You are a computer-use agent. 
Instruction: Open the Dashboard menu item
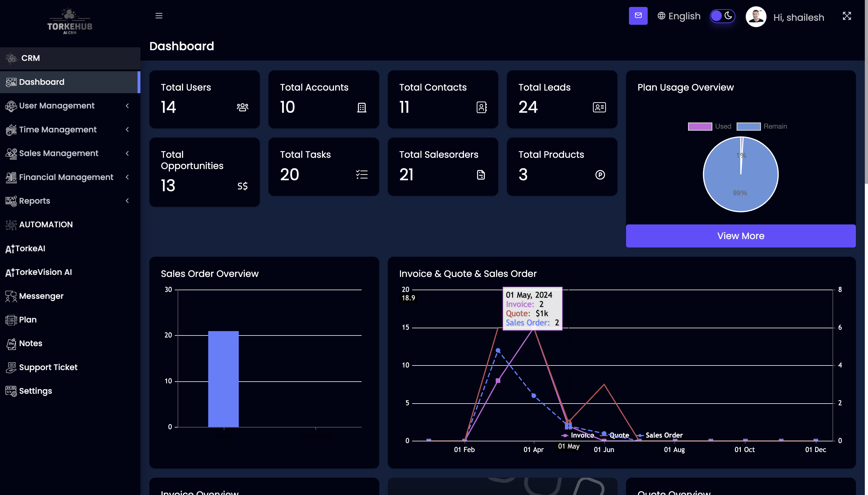coord(42,82)
